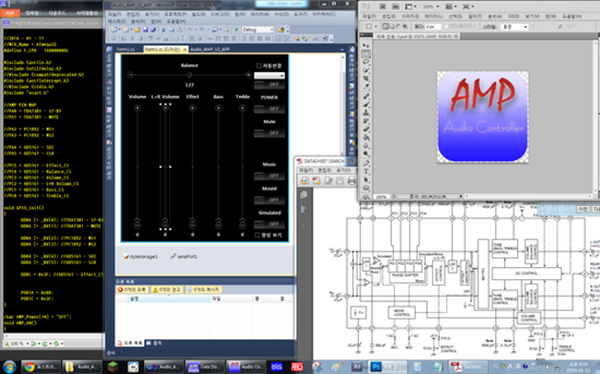Switch to the Audio_AMP_V2_APP tab
This screenshot has width=600, height=374.
pos(210,49)
